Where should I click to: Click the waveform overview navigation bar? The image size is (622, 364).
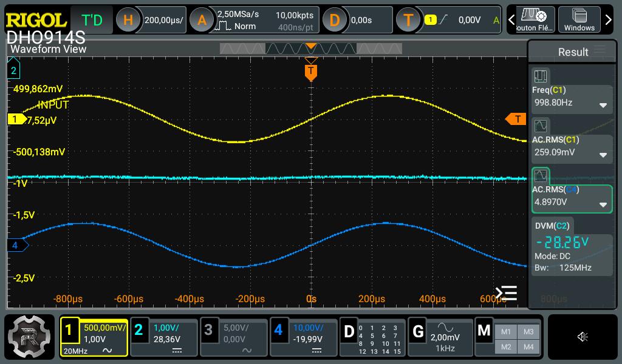[310, 49]
